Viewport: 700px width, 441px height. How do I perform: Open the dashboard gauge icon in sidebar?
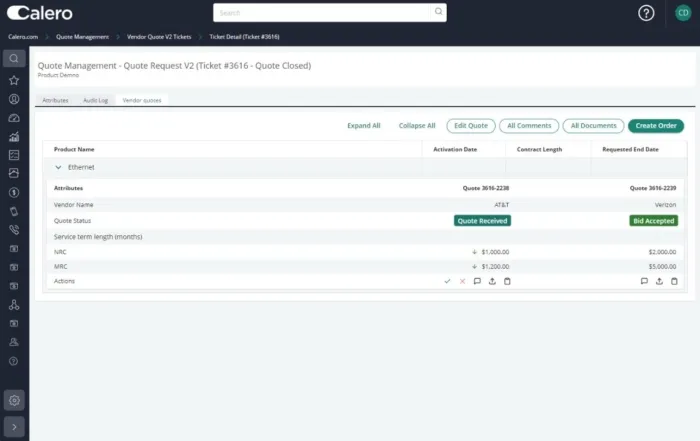(14, 118)
